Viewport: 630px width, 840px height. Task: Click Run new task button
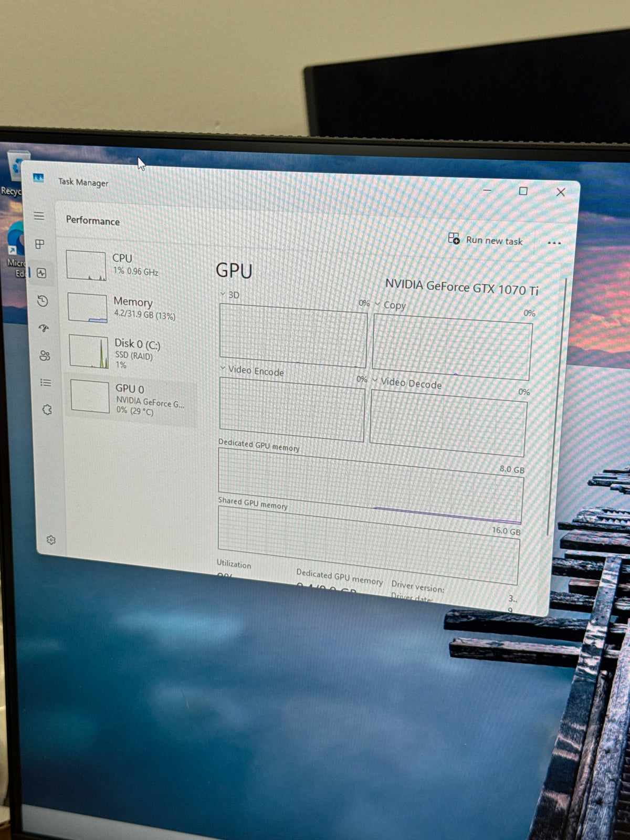pyautogui.click(x=486, y=240)
